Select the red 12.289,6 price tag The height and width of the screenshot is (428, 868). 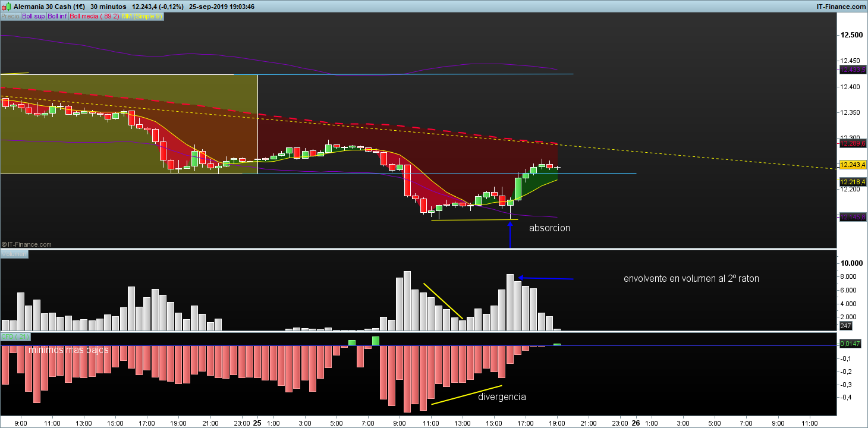(x=853, y=143)
